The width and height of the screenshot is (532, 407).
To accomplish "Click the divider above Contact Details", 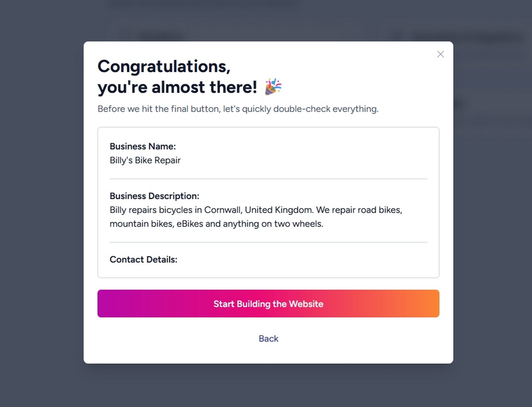I will click(268, 242).
